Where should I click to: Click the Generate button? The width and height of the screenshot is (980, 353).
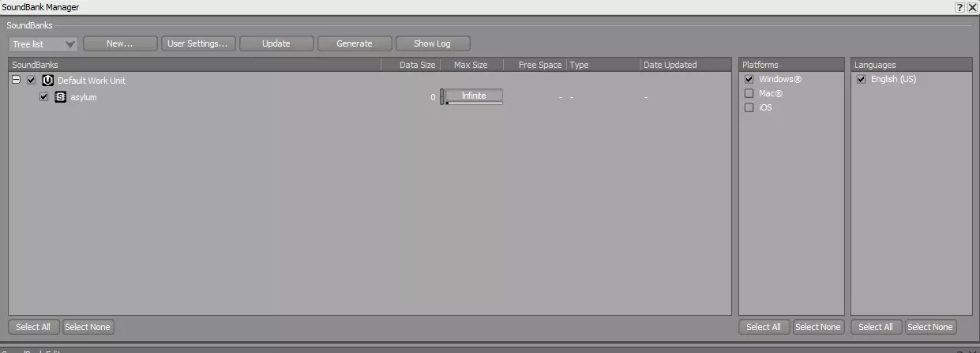355,43
